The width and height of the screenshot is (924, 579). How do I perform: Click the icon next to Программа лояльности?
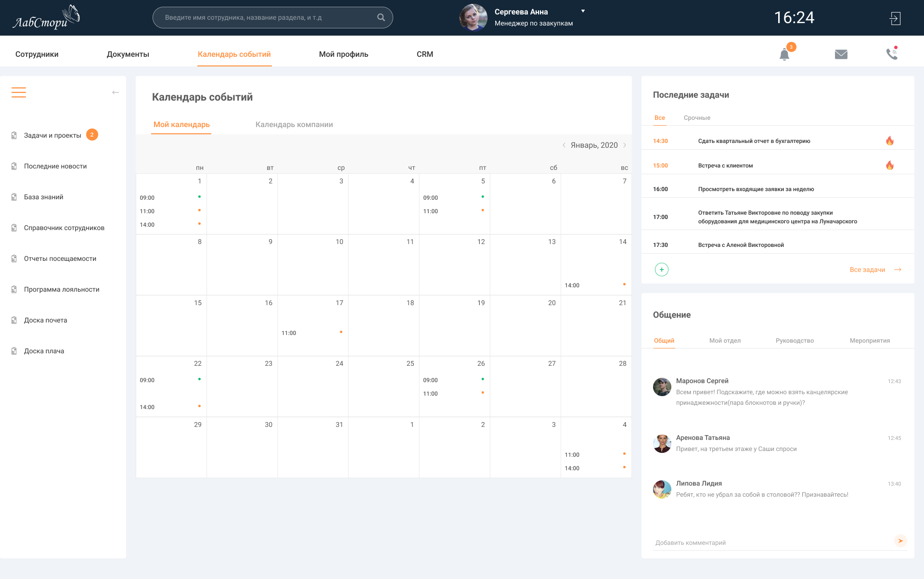pos(14,289)
